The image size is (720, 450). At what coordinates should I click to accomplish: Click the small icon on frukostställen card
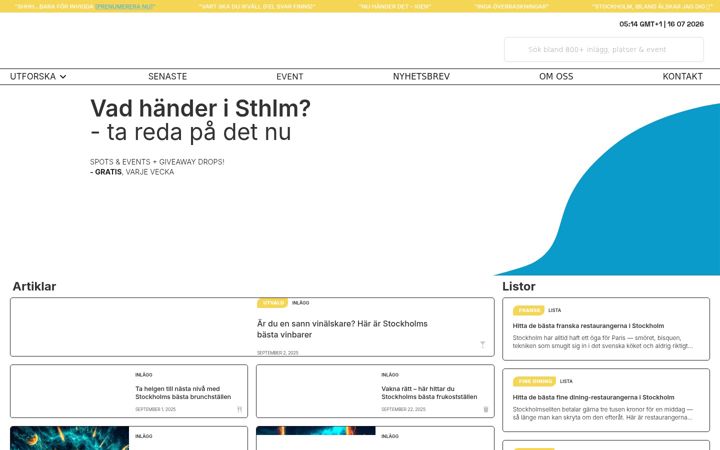pyautogui.click(x=486, y=409)
